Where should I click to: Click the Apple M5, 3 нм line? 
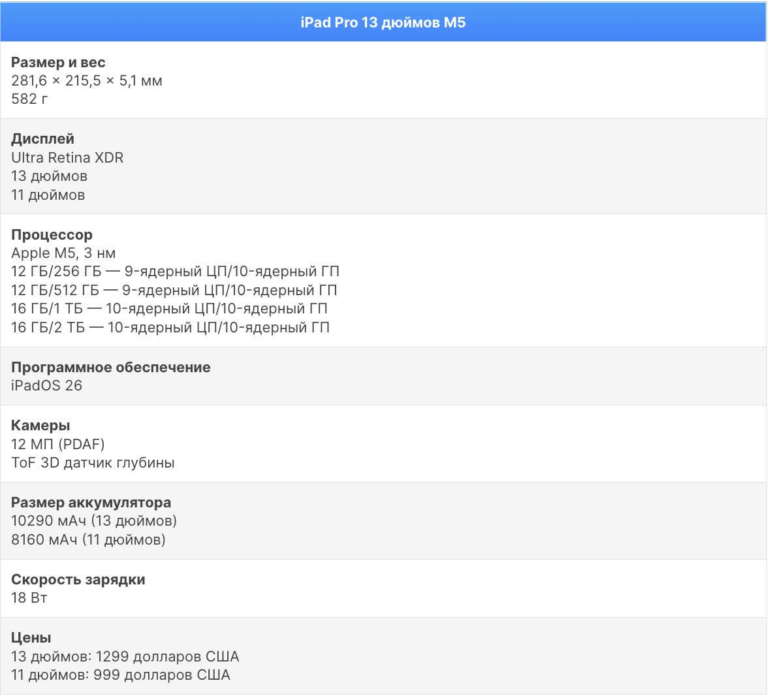(63, 253)
